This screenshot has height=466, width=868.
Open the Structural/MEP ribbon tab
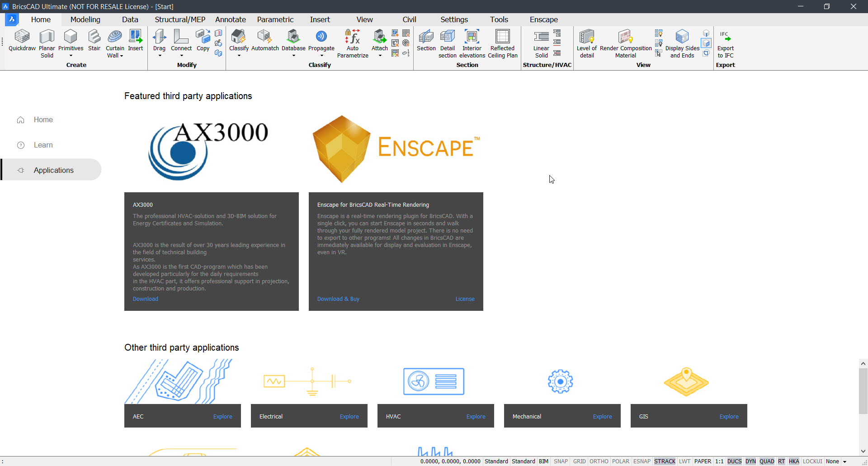180,19
